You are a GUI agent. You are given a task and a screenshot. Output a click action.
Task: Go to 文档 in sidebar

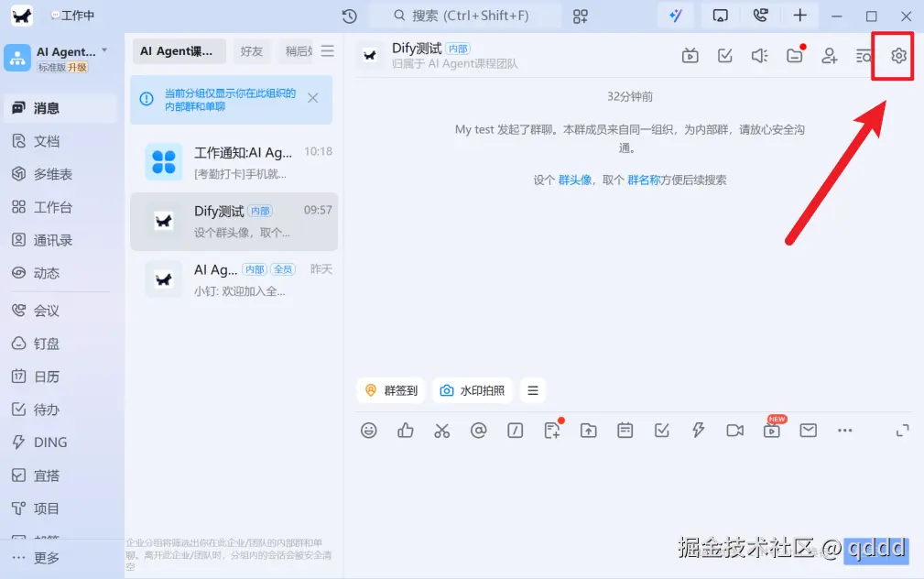(60, 141)
